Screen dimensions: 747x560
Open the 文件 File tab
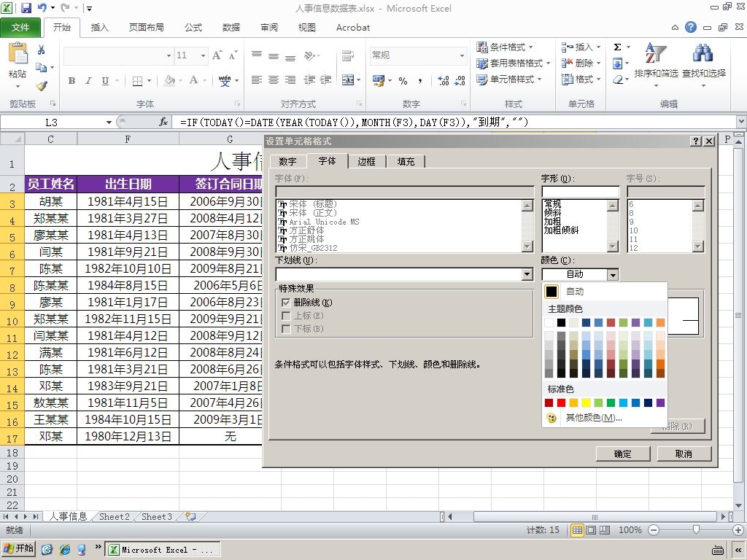20,27
